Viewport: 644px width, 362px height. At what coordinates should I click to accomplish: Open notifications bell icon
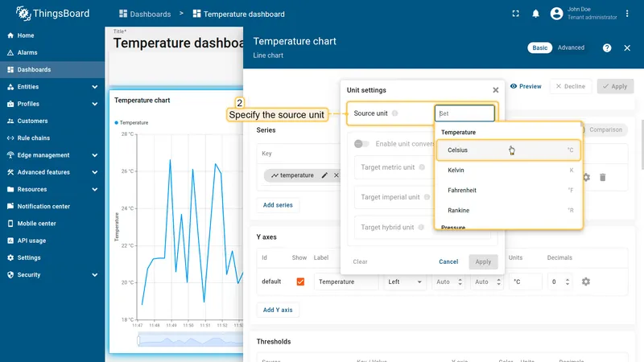coord(535,14)
